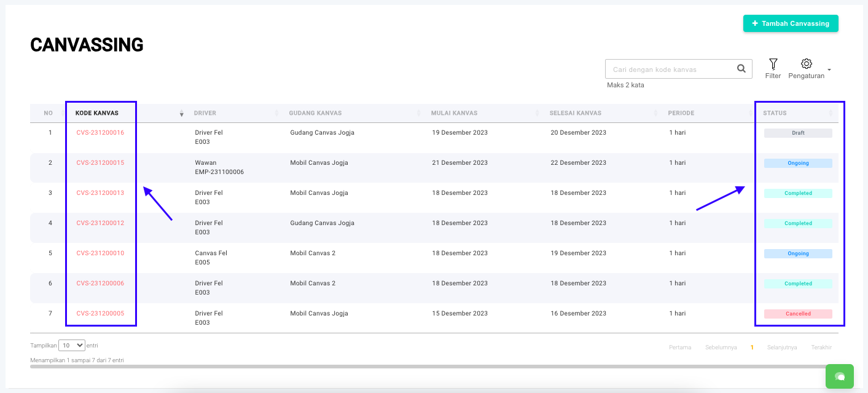The width and height of the screenshot is (868, 393).
Task: Sort by Gudang Kanvas column arrows
Action: 419,114
